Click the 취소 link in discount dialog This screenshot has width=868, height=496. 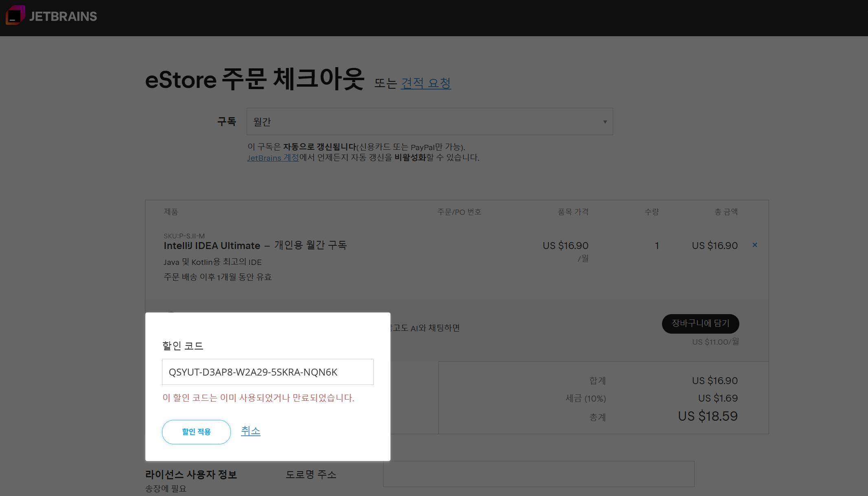coord(250,431)
